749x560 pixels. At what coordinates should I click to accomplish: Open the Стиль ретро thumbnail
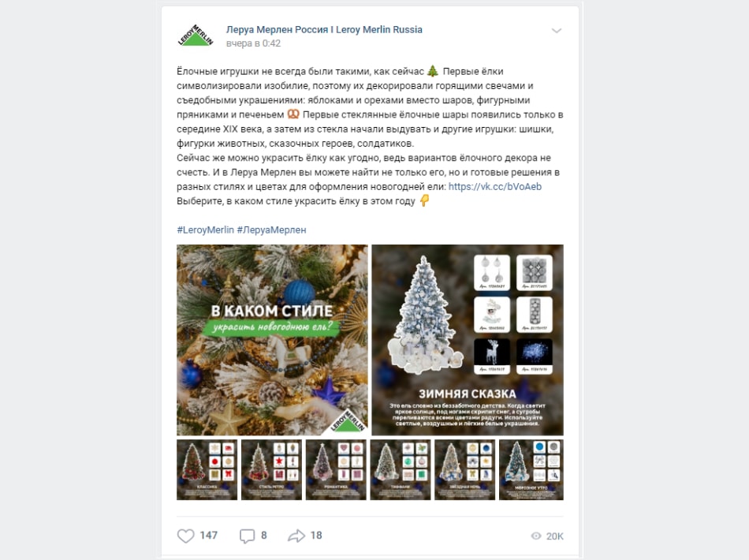[271, 470]
